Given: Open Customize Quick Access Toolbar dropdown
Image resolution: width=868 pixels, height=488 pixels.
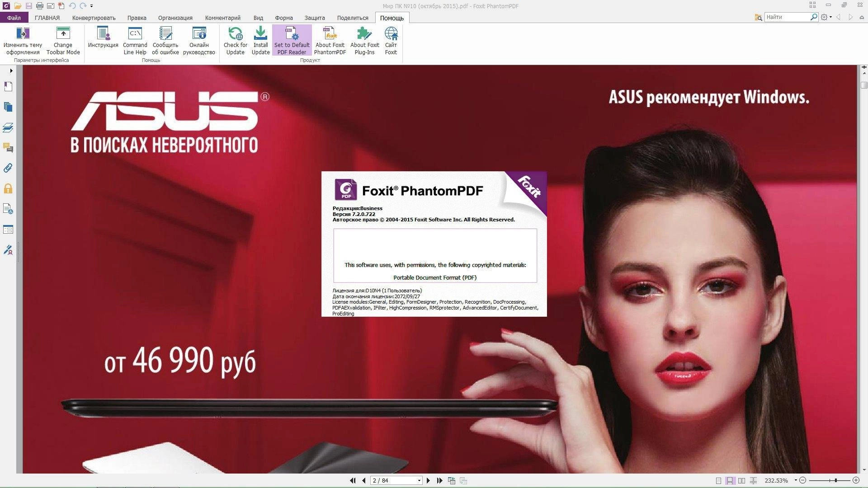Looking at the screenshot, I should pyautogui.click(x=92, y=6).
